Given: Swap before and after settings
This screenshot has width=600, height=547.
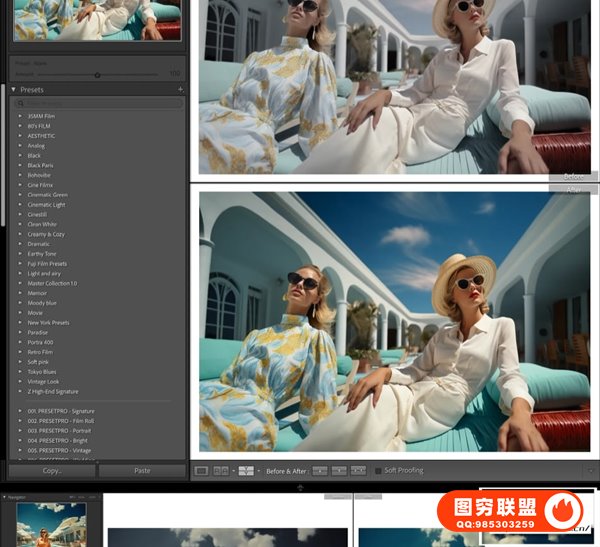Looking at the screenshot, I should point(358,470).
